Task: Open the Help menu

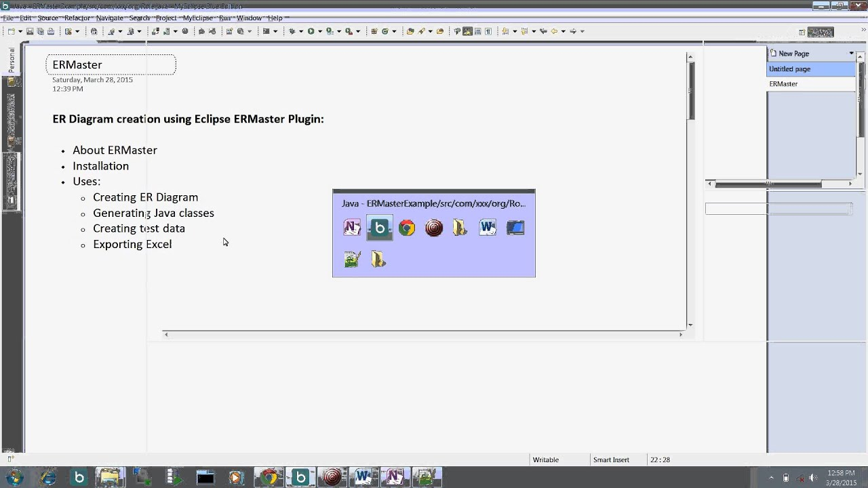Action: [x=275, y=18]
